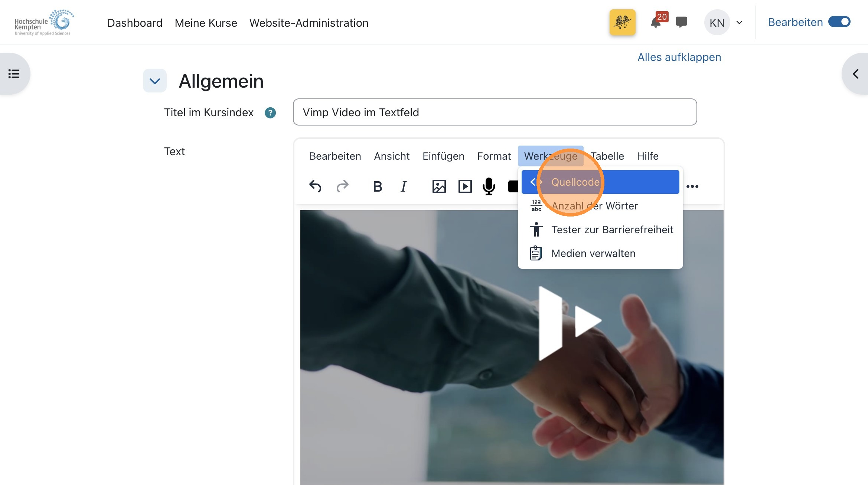Click the microphone record audio icon
The image size is (868, 485).
[x=489, y=186]
